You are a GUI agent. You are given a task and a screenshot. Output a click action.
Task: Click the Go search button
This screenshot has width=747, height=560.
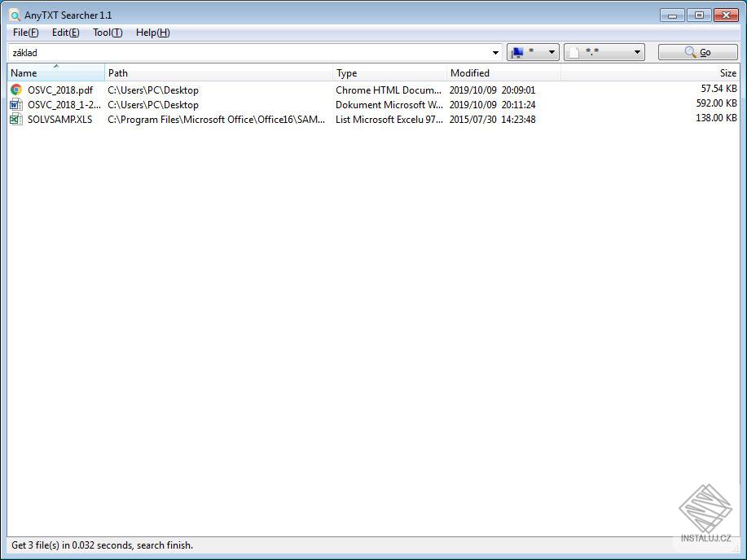(x=698, y=52)
